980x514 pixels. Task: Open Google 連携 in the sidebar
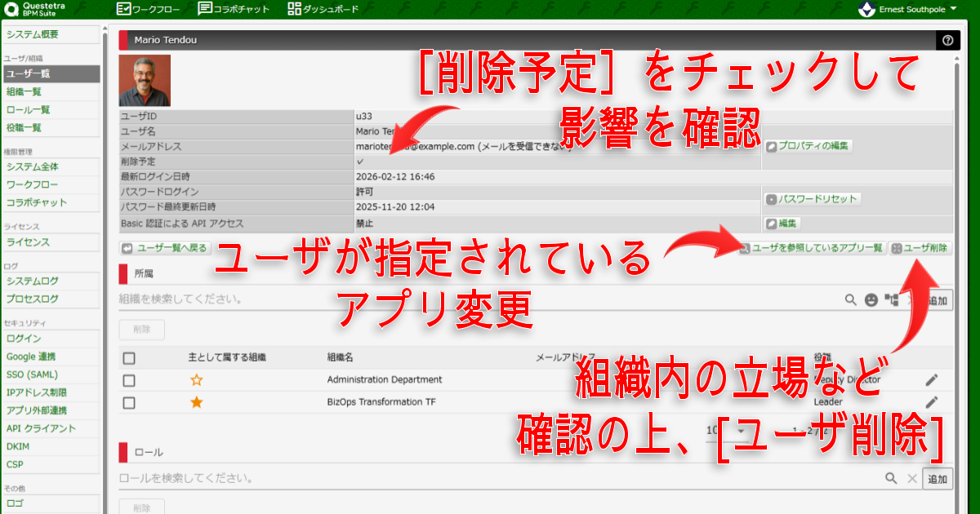[x=51, y=357]
